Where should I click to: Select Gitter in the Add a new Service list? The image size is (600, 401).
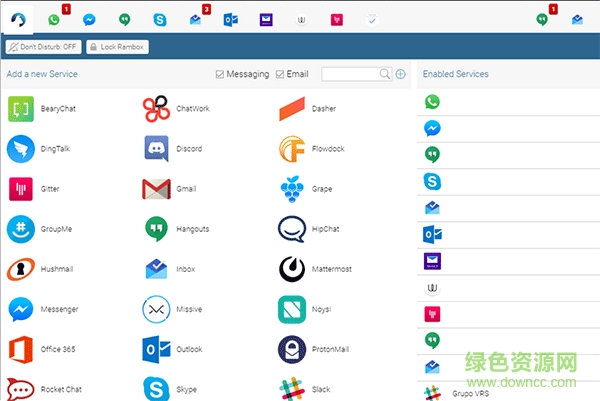pyautogui.click(x=34, y=189)
